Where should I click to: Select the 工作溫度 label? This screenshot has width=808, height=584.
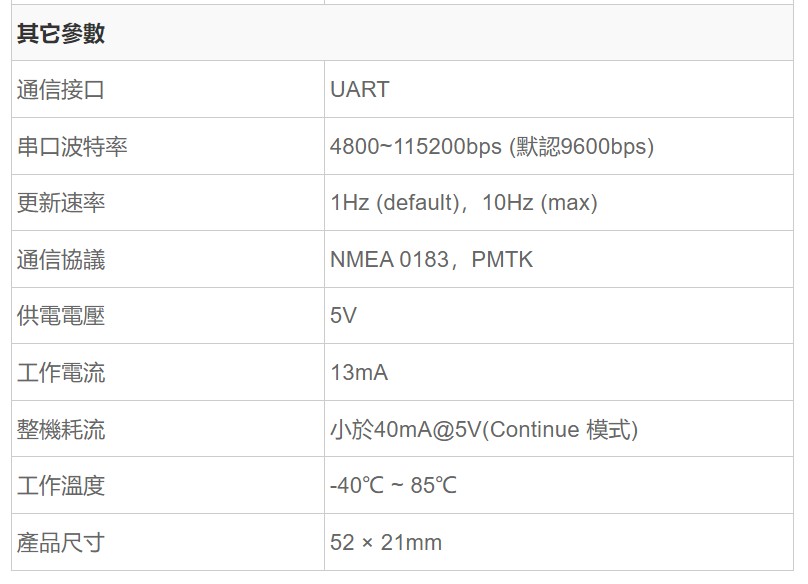tap(61, 485)
